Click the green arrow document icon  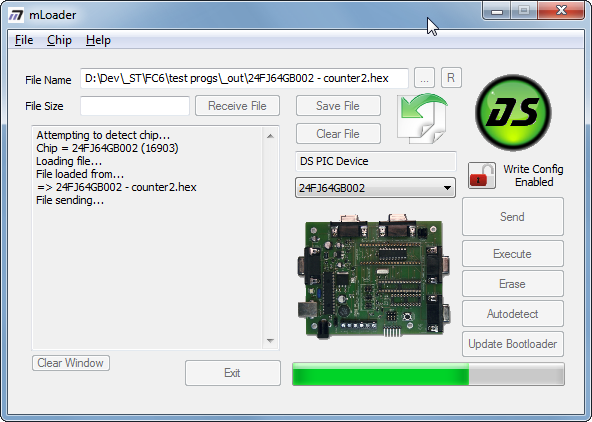tap(423, 119)
